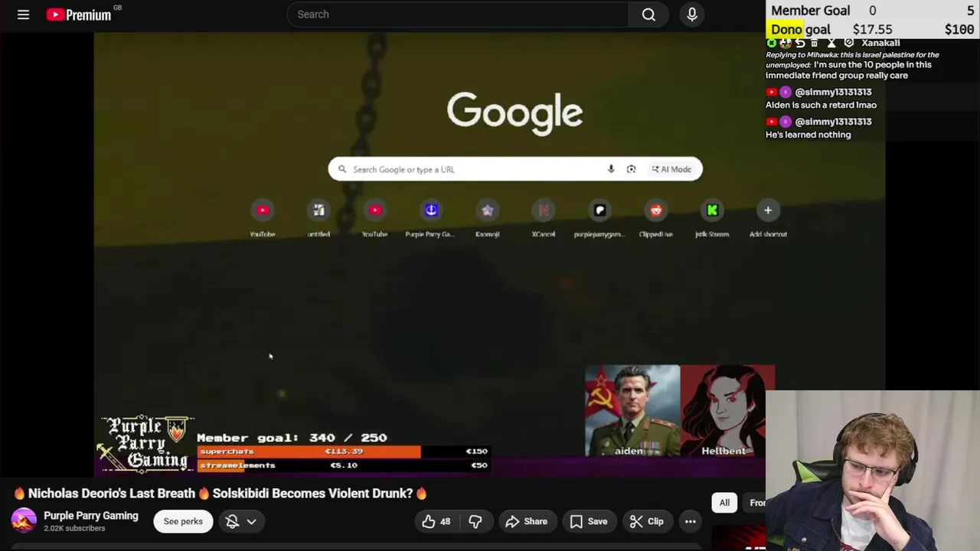Click the Member goal 340 / 250 text

point(292,438)
